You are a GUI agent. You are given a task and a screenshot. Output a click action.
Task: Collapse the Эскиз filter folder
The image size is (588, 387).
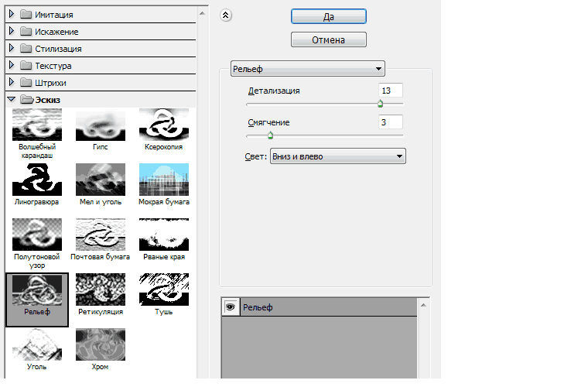11,99
